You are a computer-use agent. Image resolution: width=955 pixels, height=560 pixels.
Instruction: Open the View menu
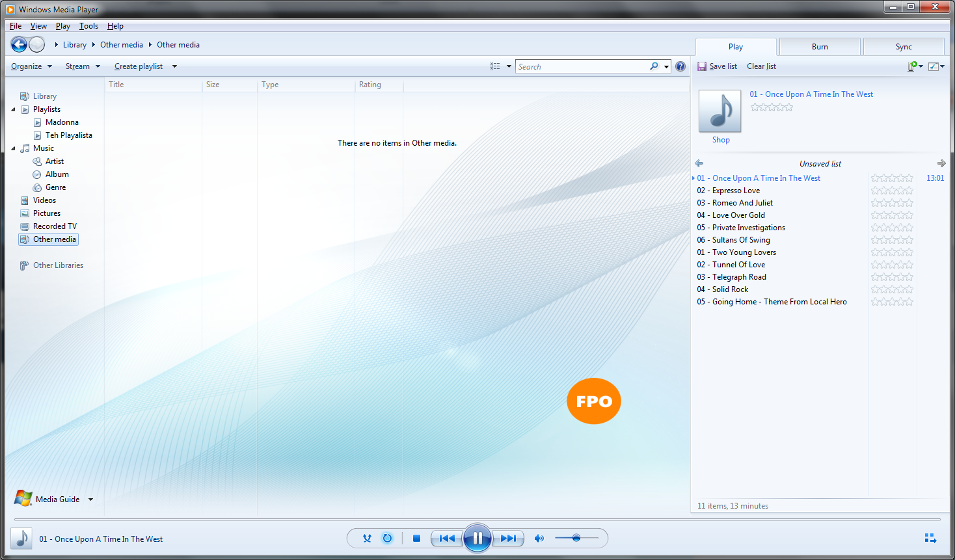38,26
